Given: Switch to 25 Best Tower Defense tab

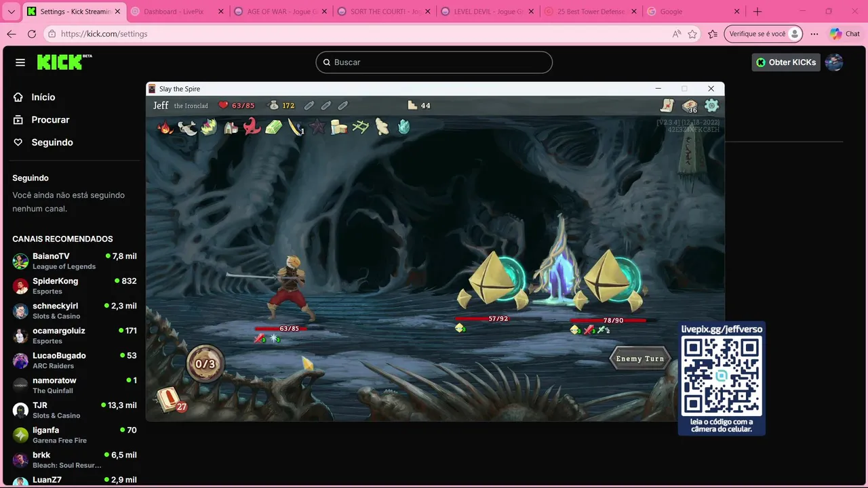Looking at the screenshot, I should click(591, 12).
